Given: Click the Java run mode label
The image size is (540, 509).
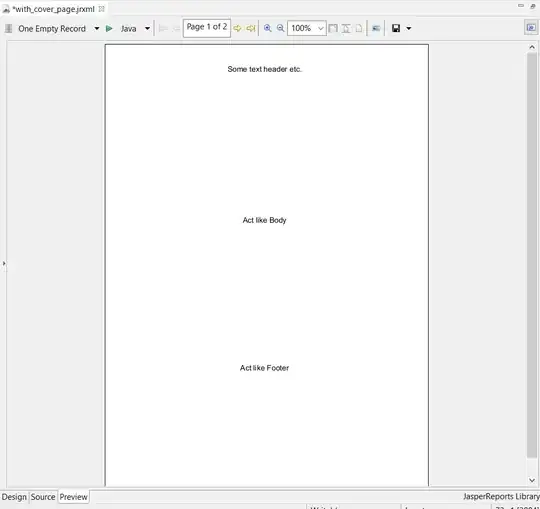Looking at the screenshot, I should coord(128,29).
